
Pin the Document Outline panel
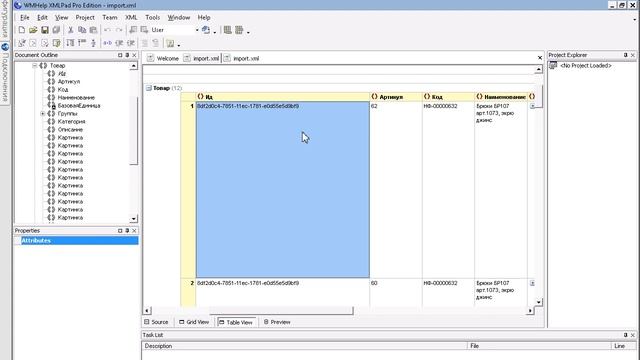point(127,55)
